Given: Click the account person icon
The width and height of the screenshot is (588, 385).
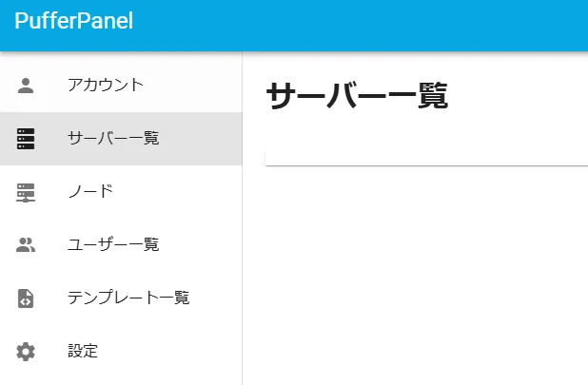Looking at the screenshot, I should (x=26, y=86).
